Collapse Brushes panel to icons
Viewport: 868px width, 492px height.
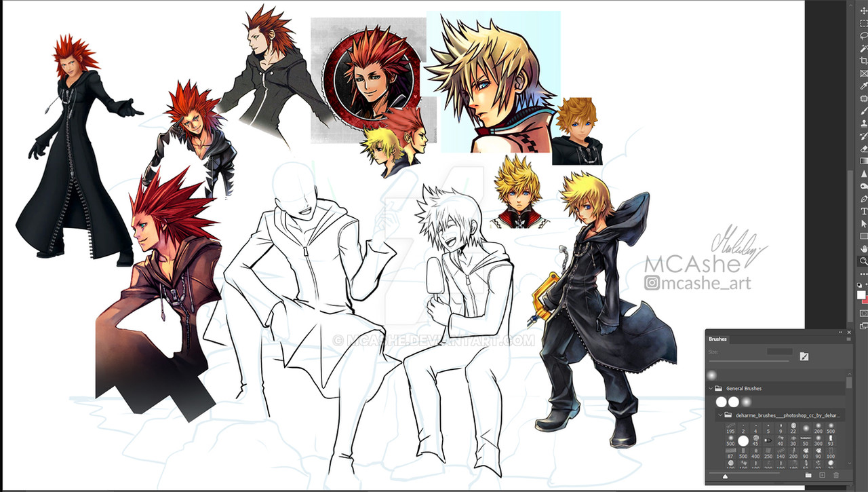840,333
